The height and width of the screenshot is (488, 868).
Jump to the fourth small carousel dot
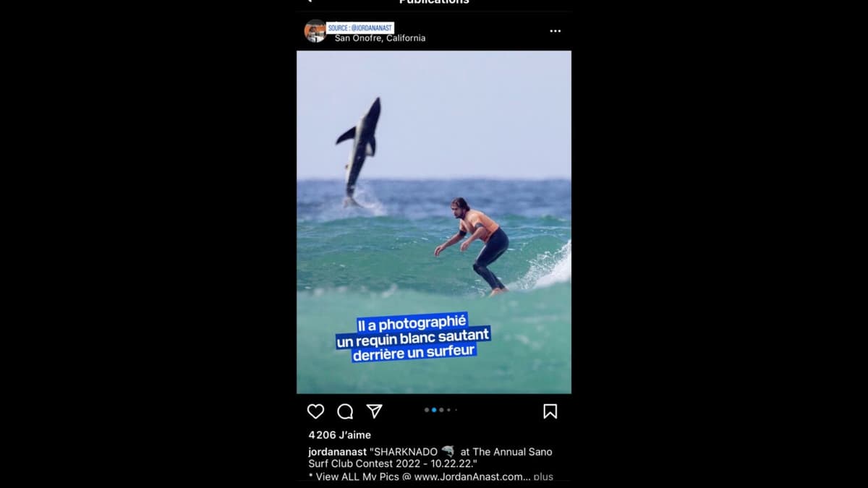(448, 410)
